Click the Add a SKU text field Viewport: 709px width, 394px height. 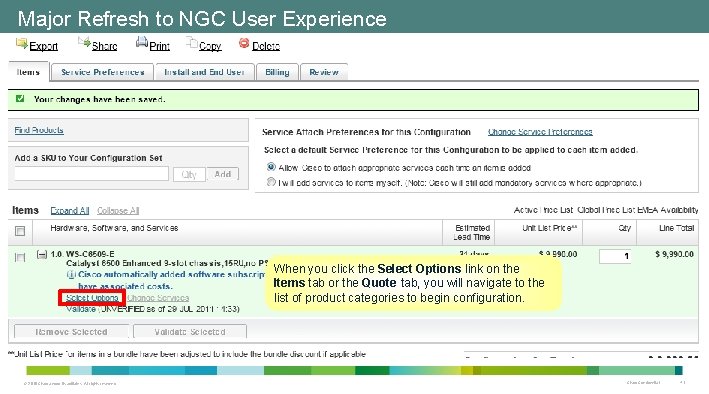(91, 174)
